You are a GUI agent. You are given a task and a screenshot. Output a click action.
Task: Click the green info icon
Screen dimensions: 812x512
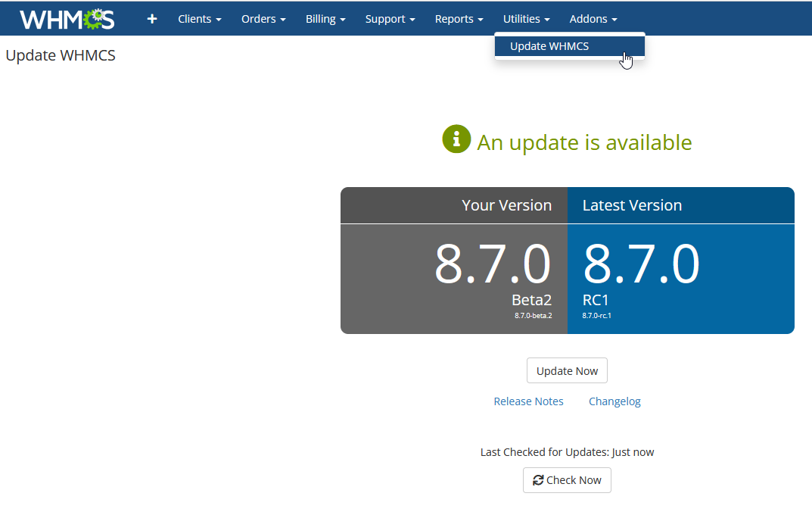pyautogui.click(x=456, y=139)
